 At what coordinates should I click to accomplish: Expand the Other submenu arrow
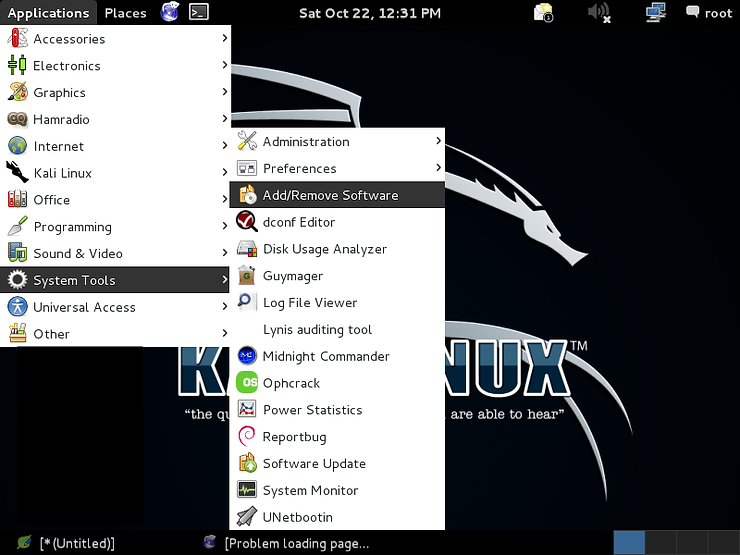[225, 333]
